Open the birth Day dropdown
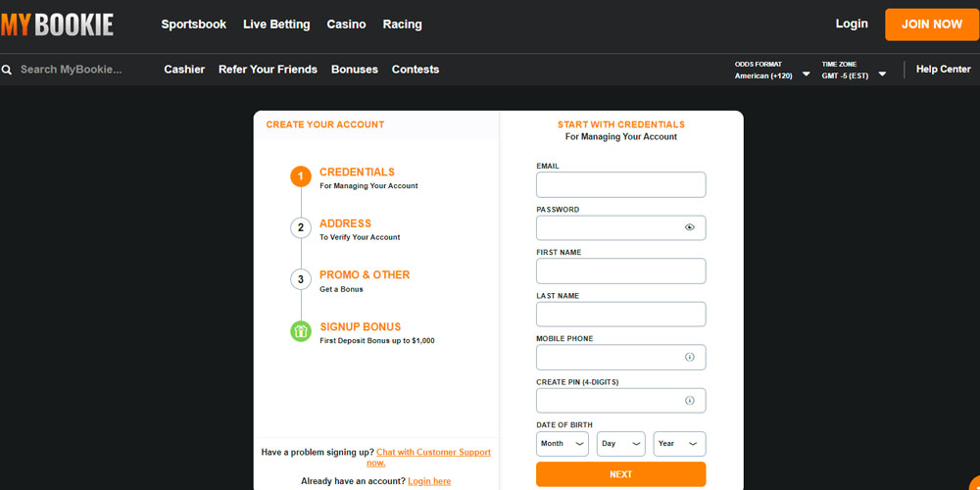 620,444
